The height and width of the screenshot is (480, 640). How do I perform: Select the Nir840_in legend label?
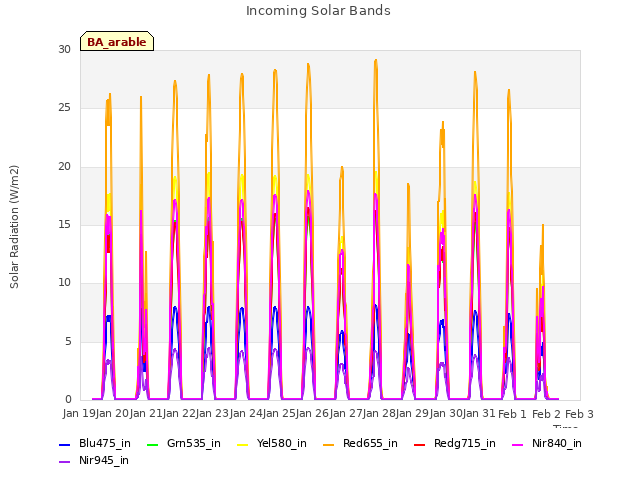click(557, 444)
